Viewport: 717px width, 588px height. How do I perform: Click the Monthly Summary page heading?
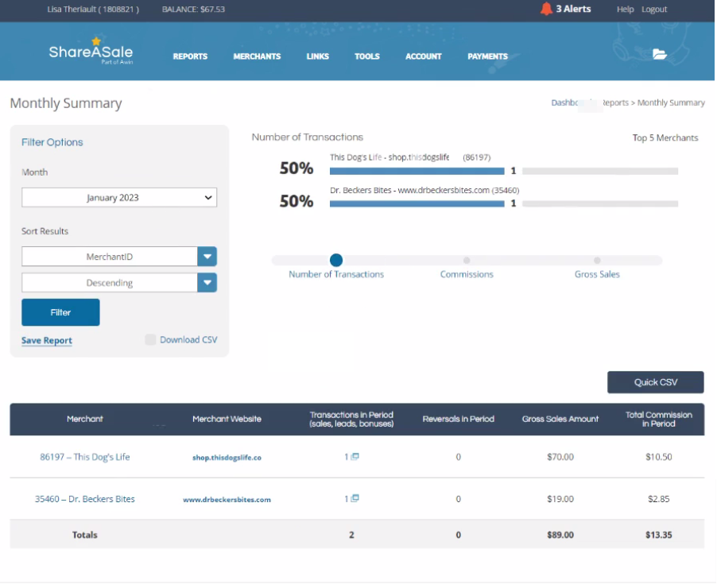point(66,103)
